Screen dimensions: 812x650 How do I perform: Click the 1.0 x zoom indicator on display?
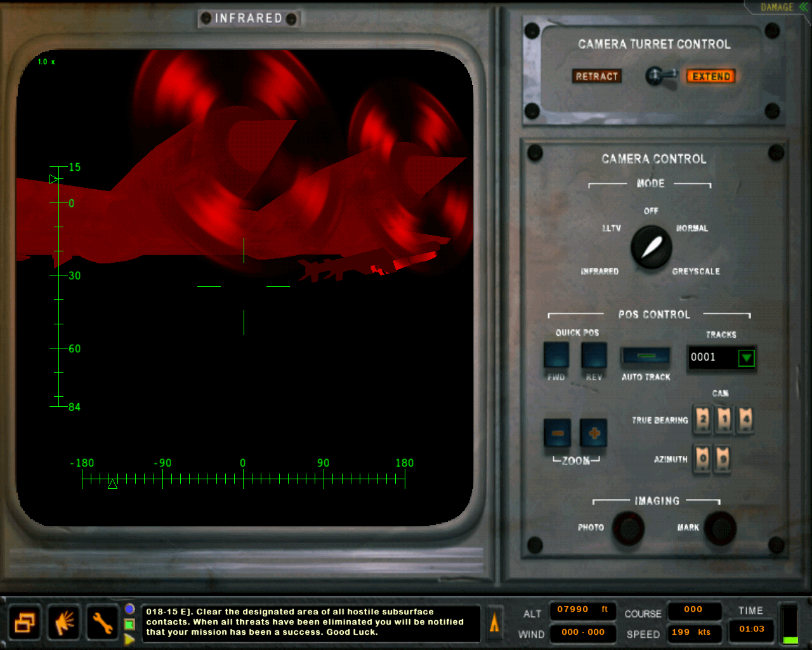46,62
